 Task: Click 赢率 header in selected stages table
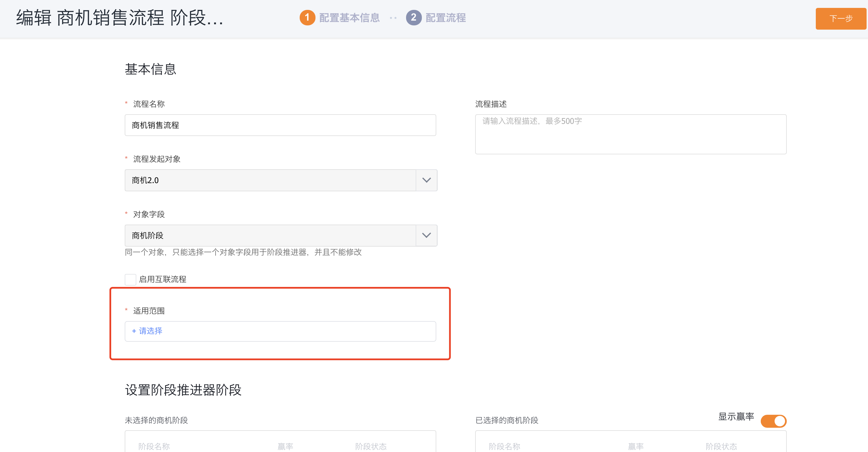pos(636,446)
